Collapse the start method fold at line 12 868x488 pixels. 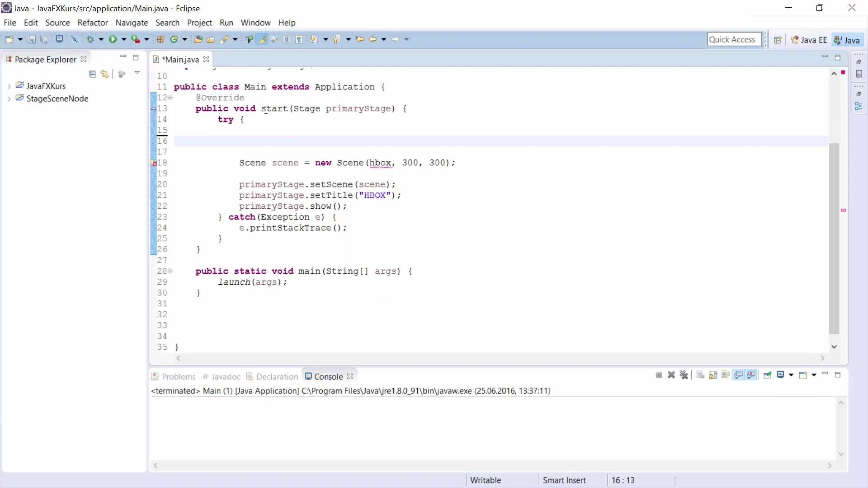170,98
